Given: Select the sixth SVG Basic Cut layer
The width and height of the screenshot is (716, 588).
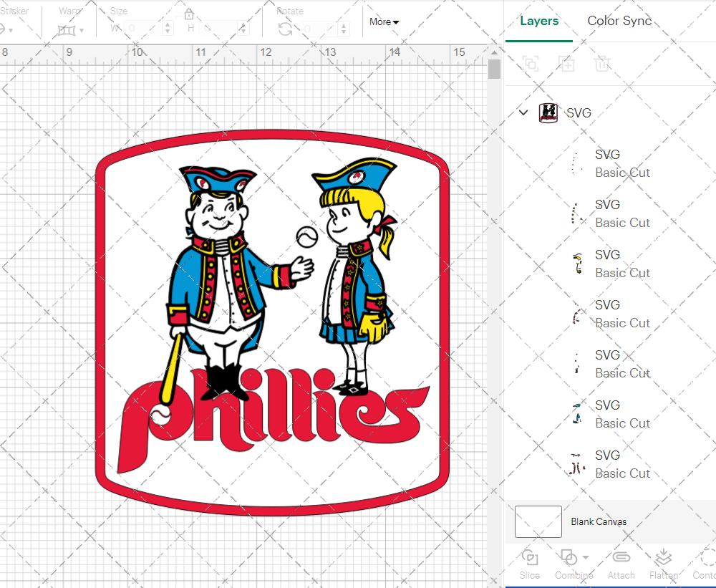Looking at the screenshot, I should 611,415.
